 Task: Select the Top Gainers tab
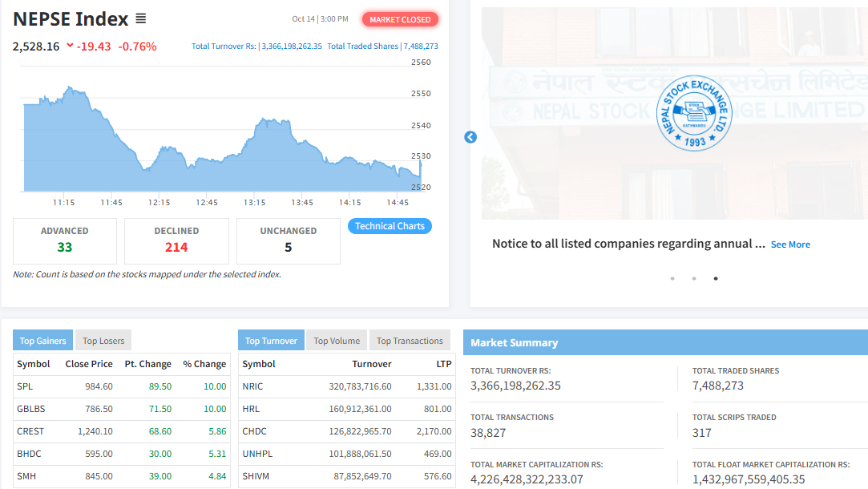42,341
